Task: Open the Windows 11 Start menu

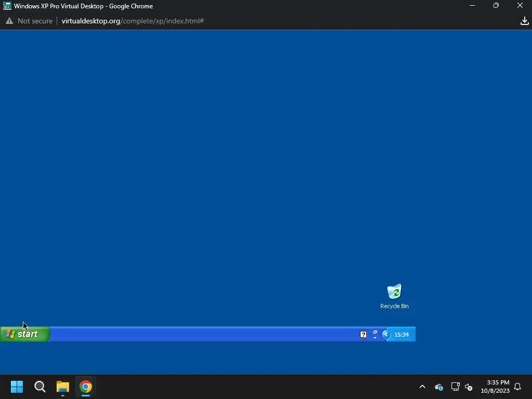Action: (17, 387)
